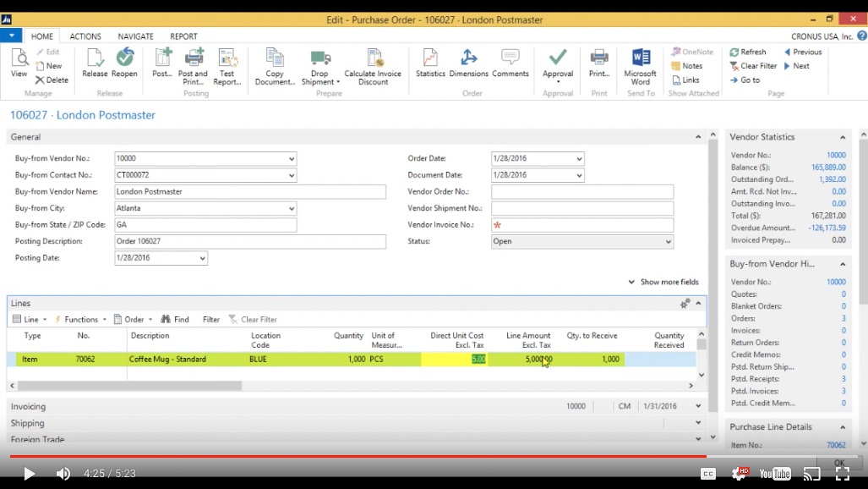This screenshot has width=868, height=489.
Task: Open Overdue Amount -126,173.59 link
Action: 827,228
